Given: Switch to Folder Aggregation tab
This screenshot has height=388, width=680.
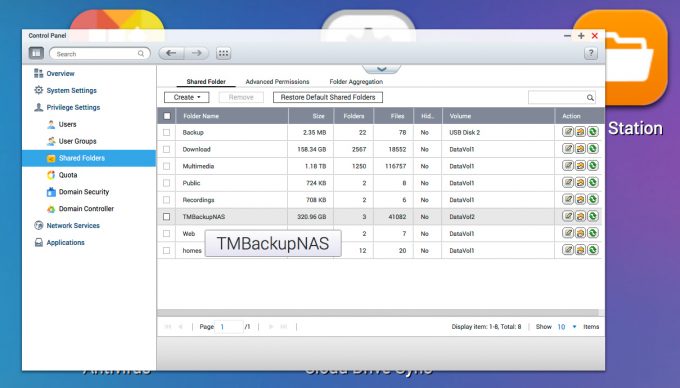Looking at the screenshot, I should [356, 82].
